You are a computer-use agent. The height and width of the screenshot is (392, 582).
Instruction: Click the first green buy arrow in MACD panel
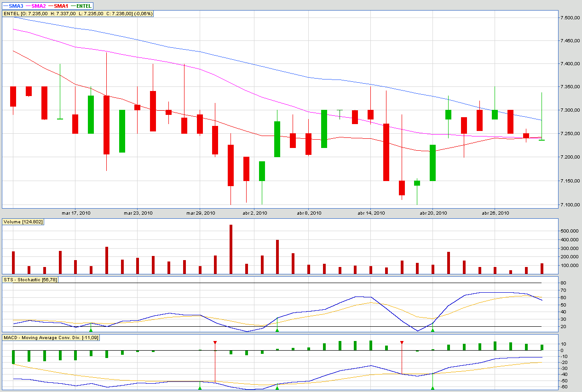point(200,388)
